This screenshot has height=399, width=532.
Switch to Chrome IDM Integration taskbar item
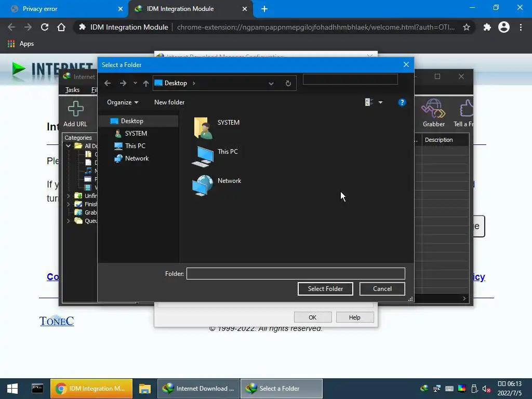[91, 389]
